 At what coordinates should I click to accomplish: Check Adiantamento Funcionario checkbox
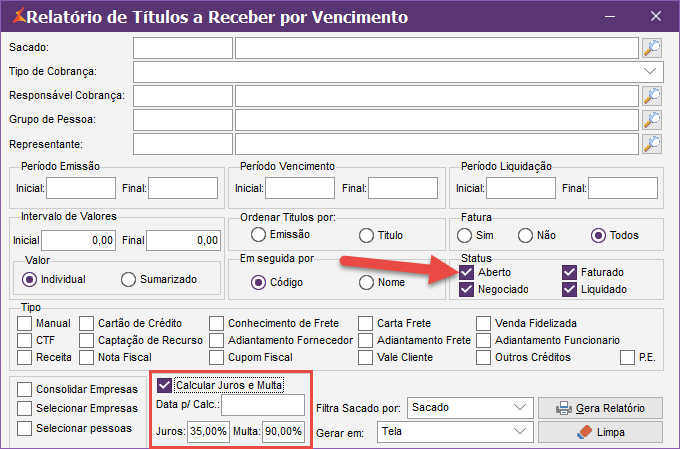point(483,341)
